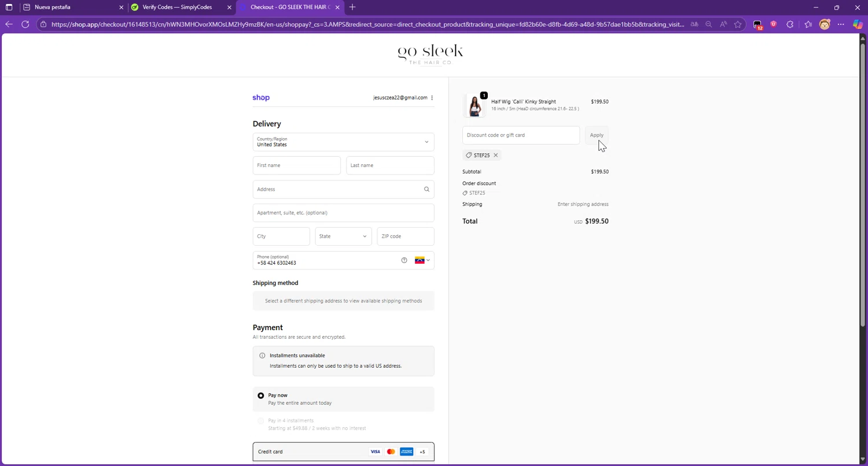Click the Shop logo

point(261,98)
